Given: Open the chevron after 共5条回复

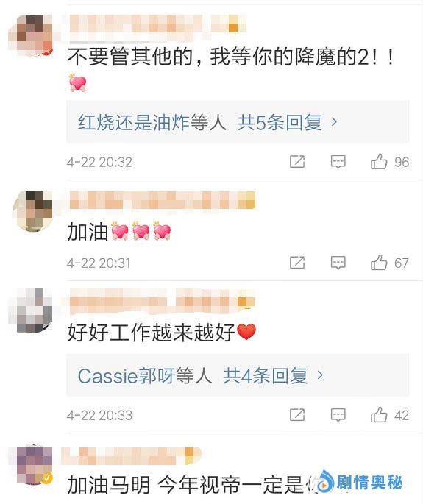Looking at the screenshot, I should pos(334,122).
